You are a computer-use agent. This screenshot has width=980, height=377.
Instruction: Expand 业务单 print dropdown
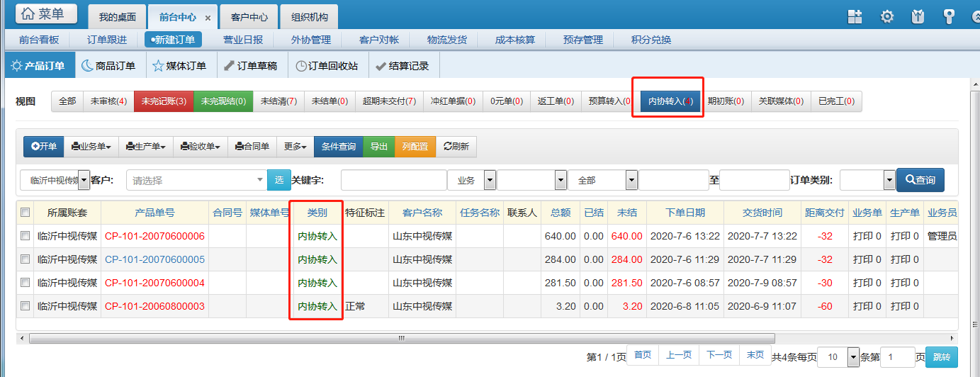click(x=91, y=147)
